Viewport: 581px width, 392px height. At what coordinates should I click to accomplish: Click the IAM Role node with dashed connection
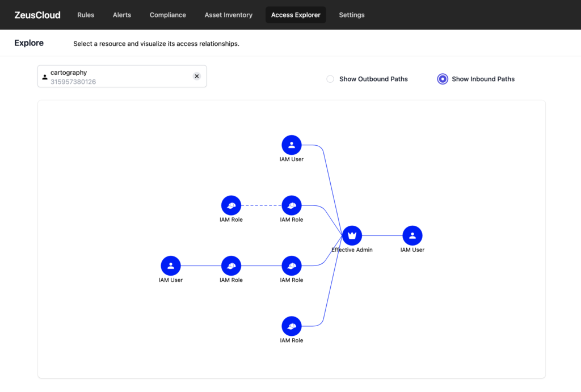click(x=231, y=206)
